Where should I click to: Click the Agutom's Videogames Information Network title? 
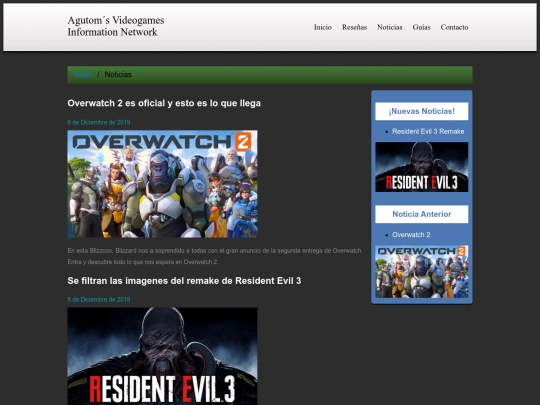[x=116, y=26]
